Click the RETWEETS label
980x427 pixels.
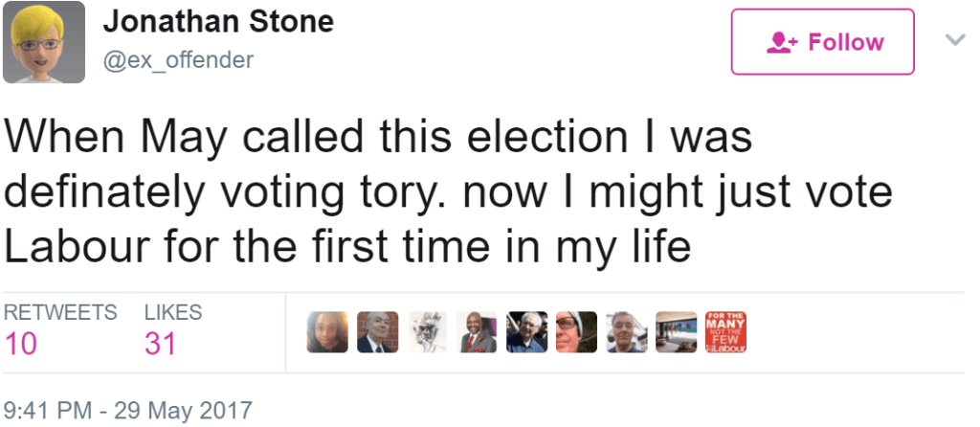pyautogui.click(x=60, y=312)
